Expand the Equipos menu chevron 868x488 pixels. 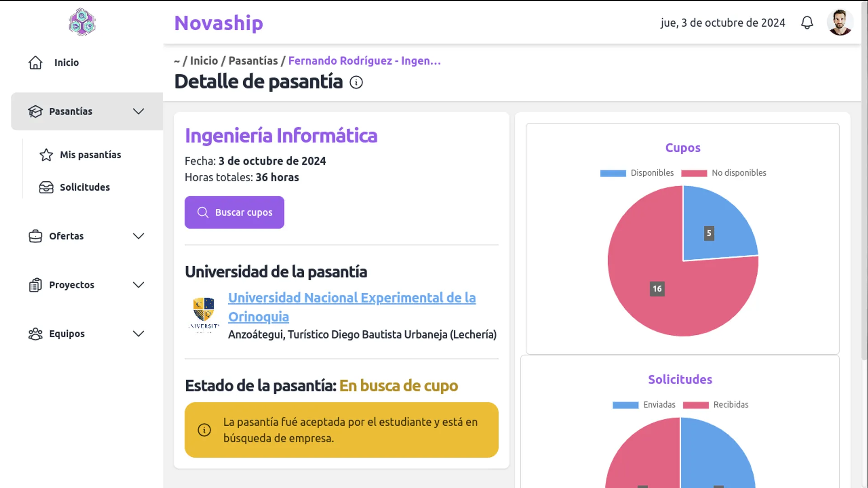pyautogui.click(x=138, y=333)
